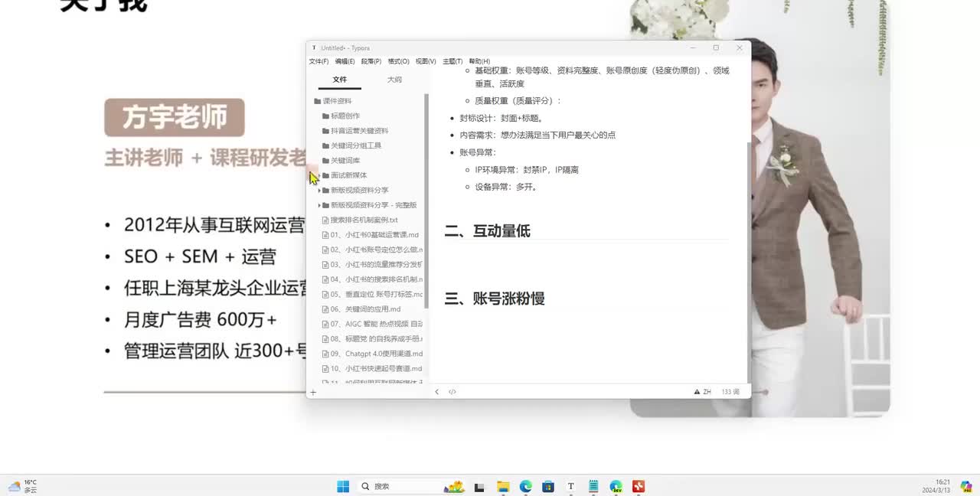Open file 07、AIGC 智能 热点视频
The width and height of the screenshot is (980, 496).
373,324
